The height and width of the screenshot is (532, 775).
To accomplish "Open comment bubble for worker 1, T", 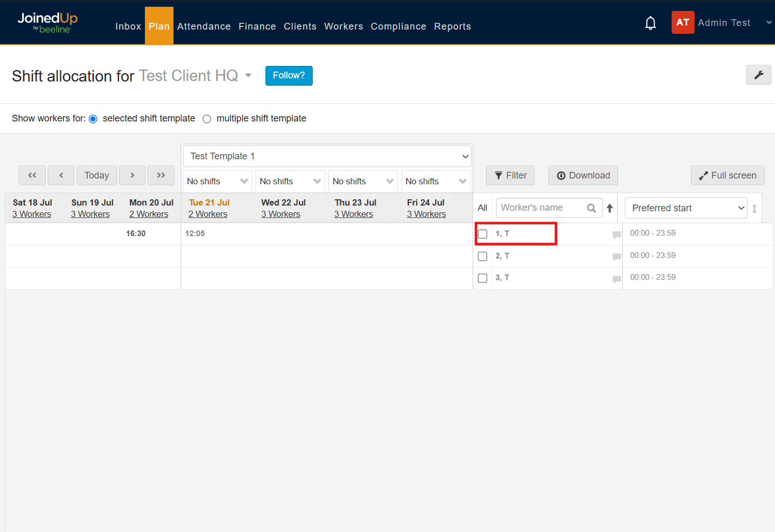I will coord(617,235).
